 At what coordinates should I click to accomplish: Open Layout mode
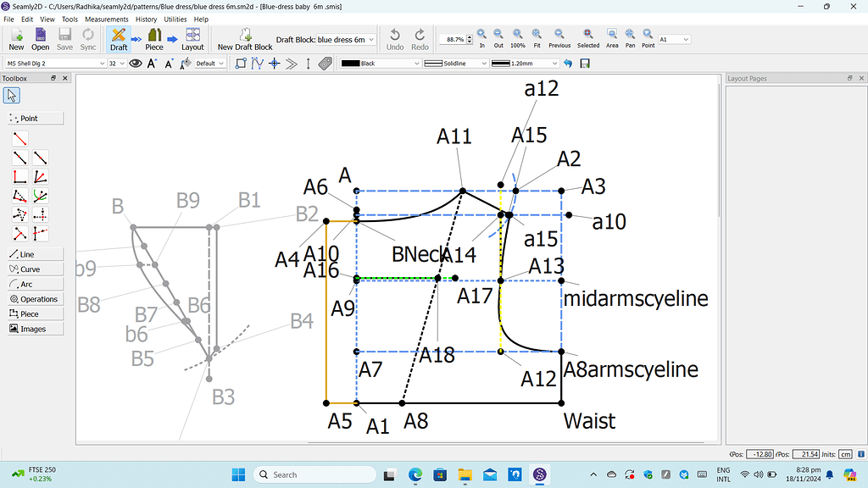(x=192, y=37)
